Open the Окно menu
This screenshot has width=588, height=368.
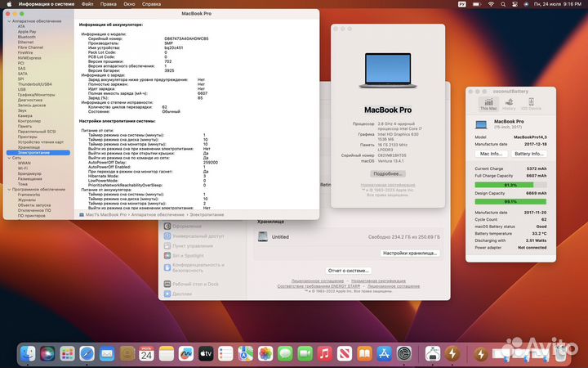(129, 4)
